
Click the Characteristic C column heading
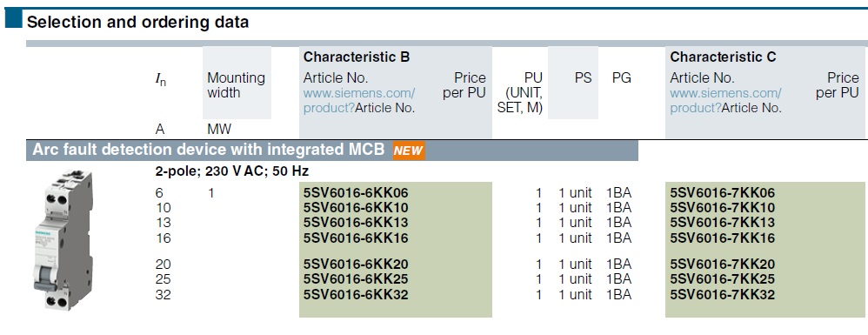pos(723,57)
